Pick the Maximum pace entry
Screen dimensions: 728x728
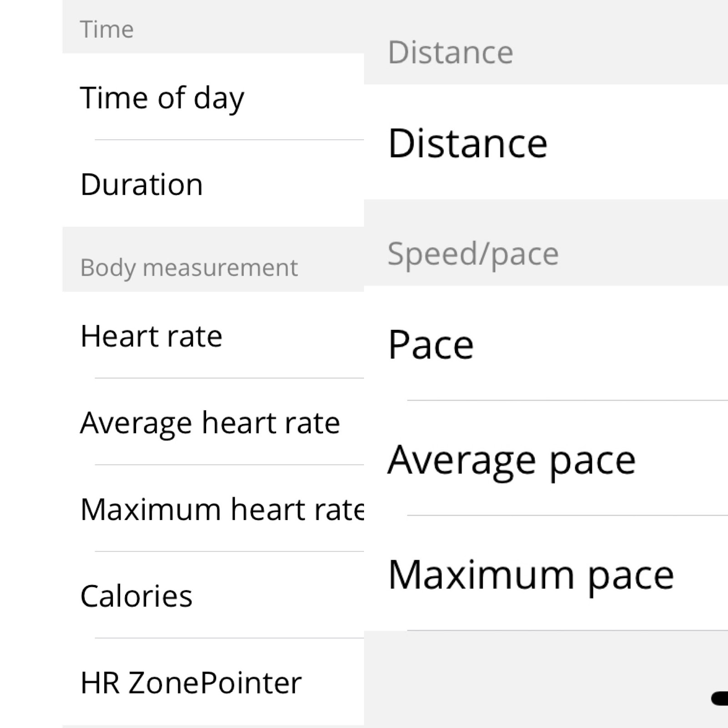[531, 575]
